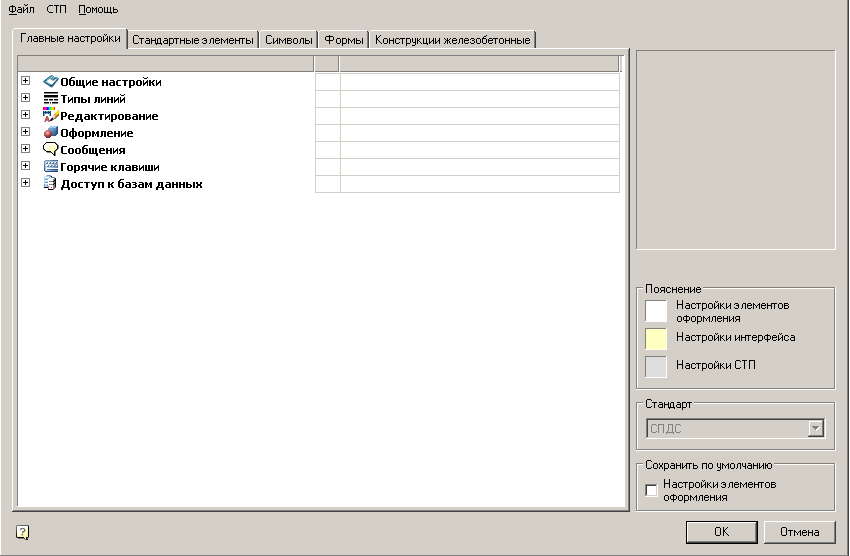Screen dimensions: 850x556
Task: Enable Настройки элементов оформления checkbox
Action: coord(652,490)
